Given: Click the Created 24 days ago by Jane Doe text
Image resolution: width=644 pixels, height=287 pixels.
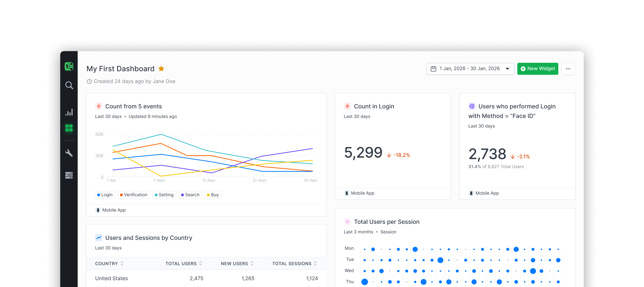Looking at the screenshot, I should (134, 81).
